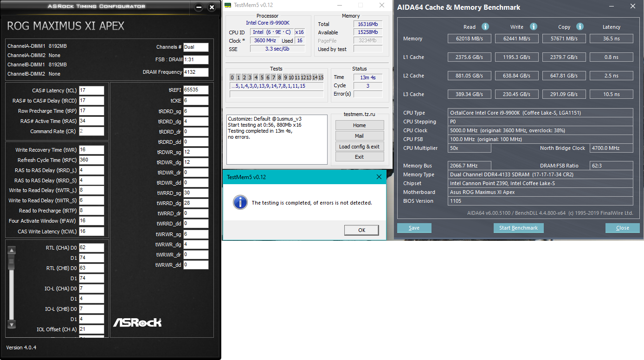Click the tWRWR_dd field
The width and height of the screenshot is (644, 360).
point(196,265)
